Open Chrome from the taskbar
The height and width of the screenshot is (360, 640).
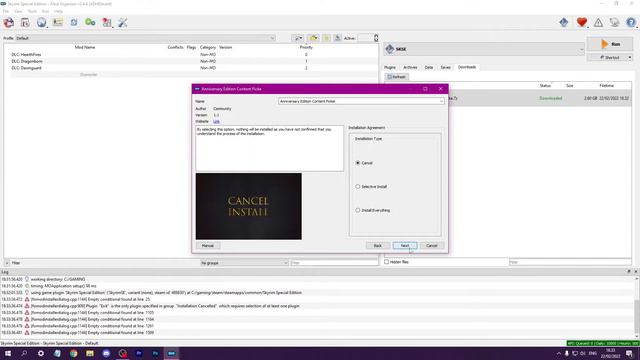point(73,353)
